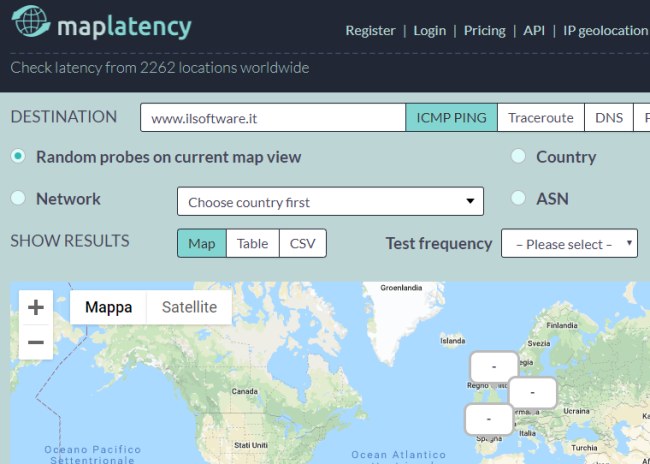Image resolution: width=650 pixels, height=464 pixels.
Task: Select the Network radio option
Action: [18, 199]
